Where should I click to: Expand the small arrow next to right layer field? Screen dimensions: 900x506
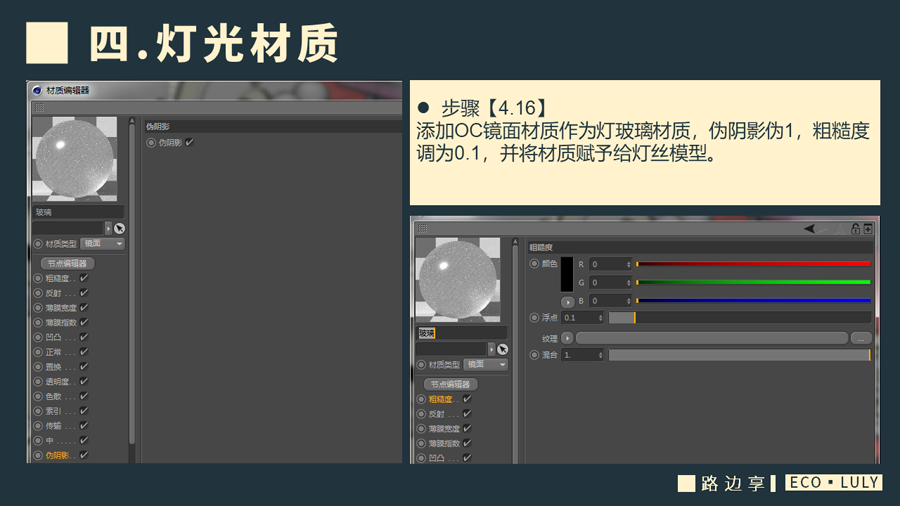click(x=491, y=349)
